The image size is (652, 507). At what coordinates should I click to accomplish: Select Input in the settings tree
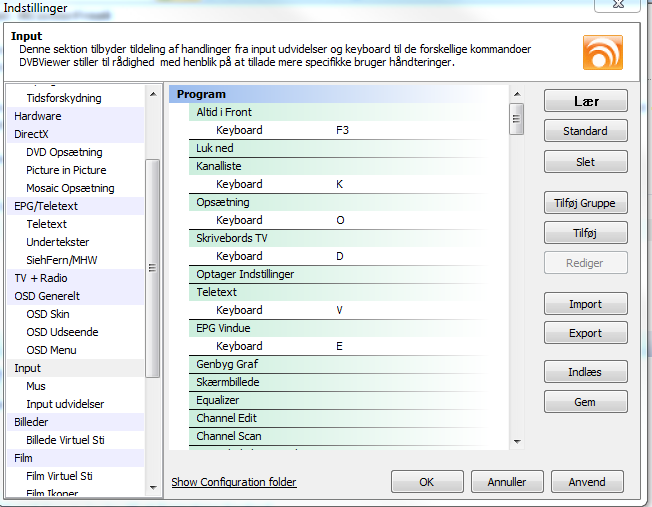click(x=76, y=368)
